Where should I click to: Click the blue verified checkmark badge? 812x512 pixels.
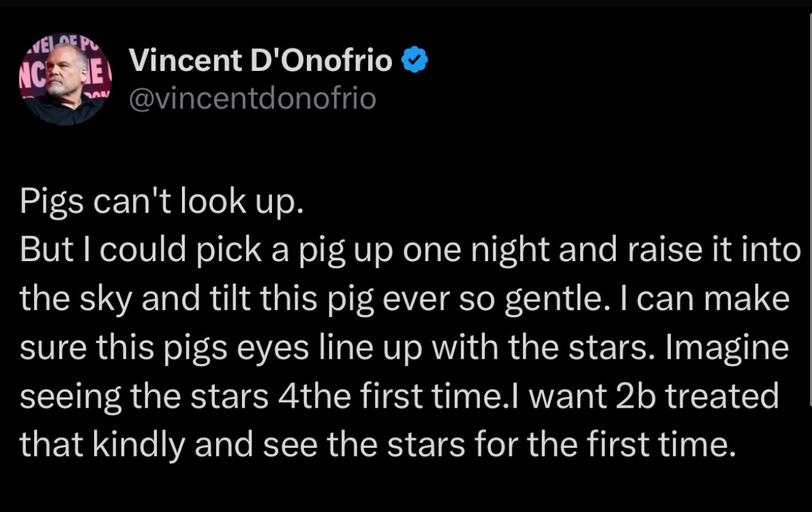tap(415, 59)
